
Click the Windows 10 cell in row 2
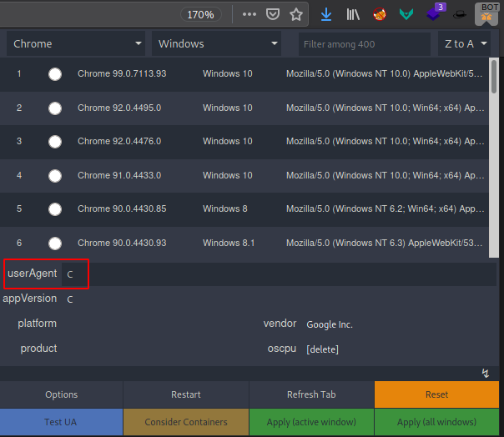[x=228, y=108]
